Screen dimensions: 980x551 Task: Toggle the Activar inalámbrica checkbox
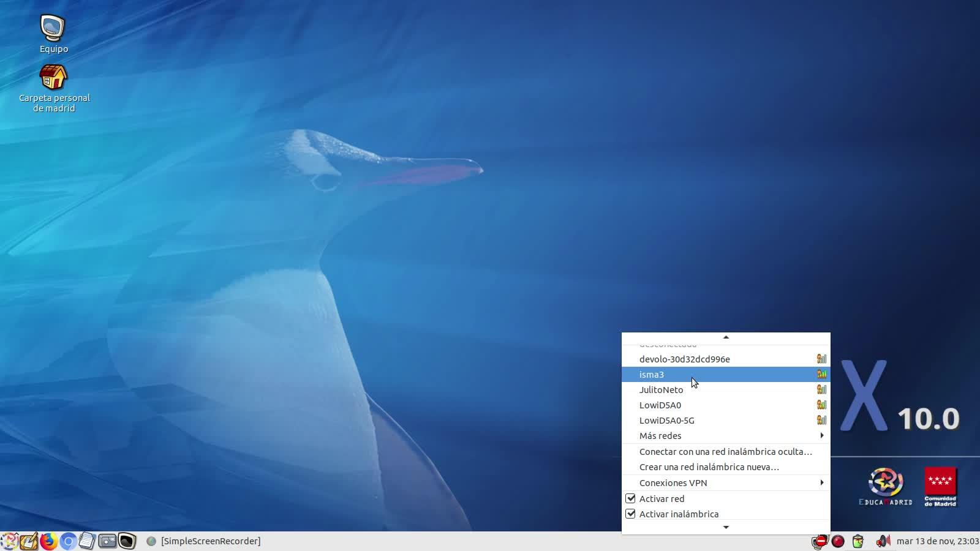tap(630, 514)
